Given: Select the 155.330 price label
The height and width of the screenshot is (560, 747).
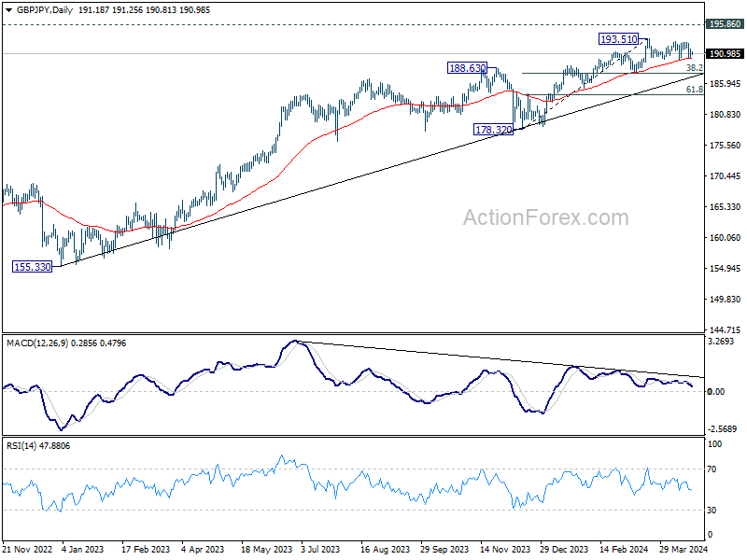Looking at the screenshot, I should click(33, 267).
